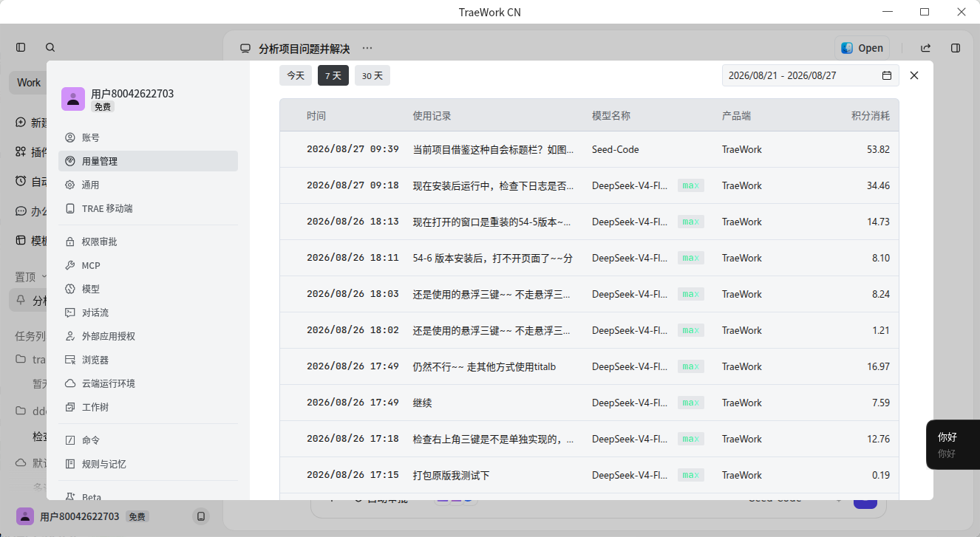The image size is (980, 537).
Task: Open the calendar icon in date range
Action: (x=887, y=75)
